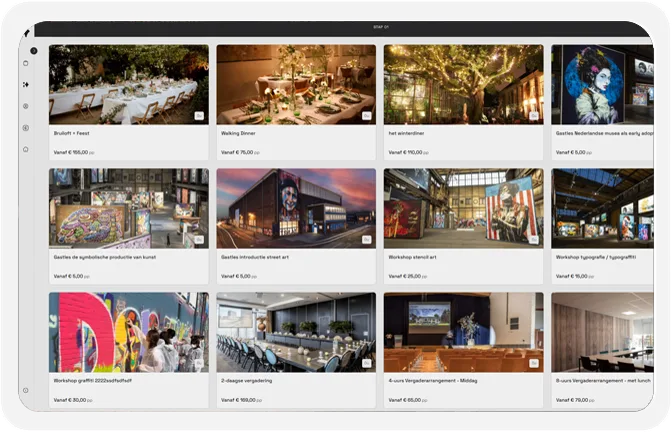This screenshot has height=432, width=672.
Task: Click the badge on the introductie street art image
Action: (366, 240)
